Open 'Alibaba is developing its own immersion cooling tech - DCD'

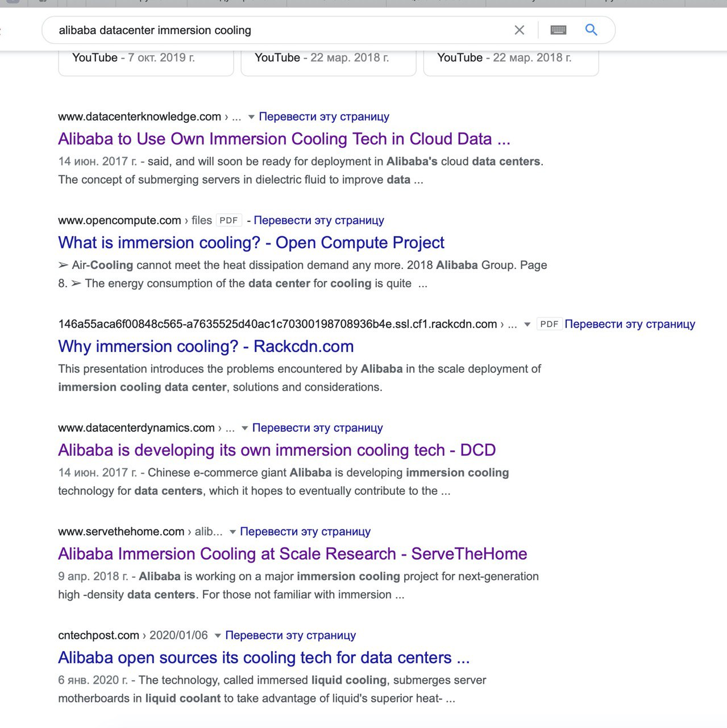[x=277, y=450]
